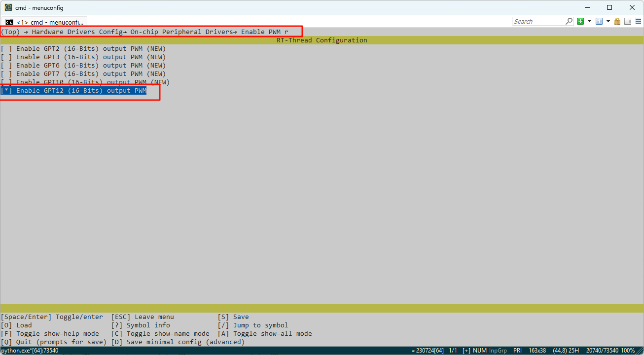Open the console list dropdown arrow
Viewport: 644px width, 355px height.
point(608,21)
